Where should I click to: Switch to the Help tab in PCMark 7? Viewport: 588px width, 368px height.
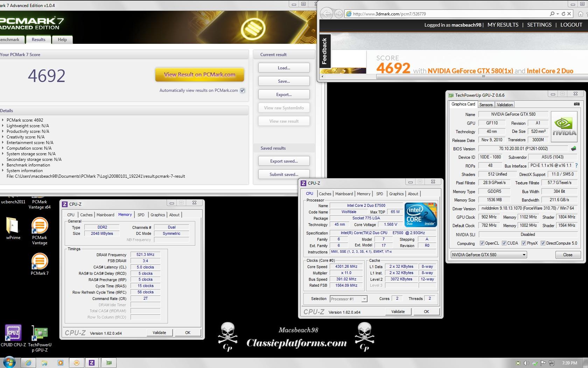62,40
